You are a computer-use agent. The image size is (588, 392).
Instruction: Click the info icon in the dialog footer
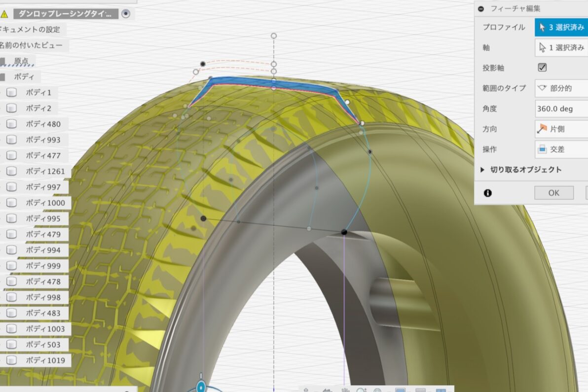pos(488,193)
